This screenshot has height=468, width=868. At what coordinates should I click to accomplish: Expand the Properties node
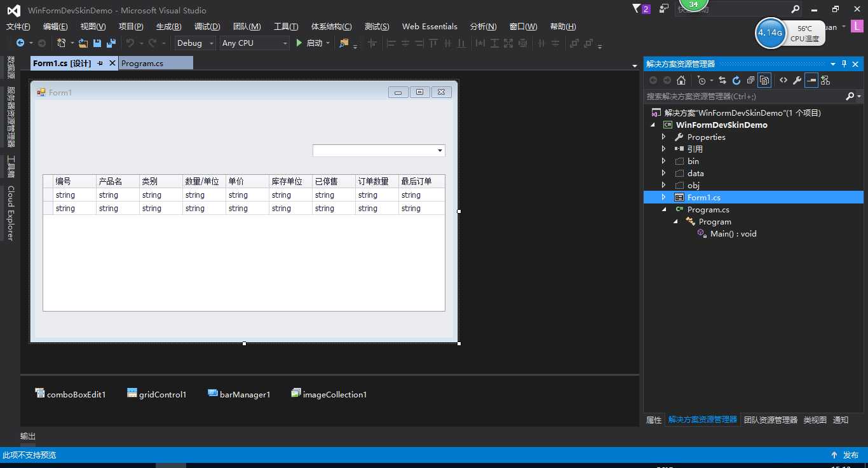(x=664, y=137)
